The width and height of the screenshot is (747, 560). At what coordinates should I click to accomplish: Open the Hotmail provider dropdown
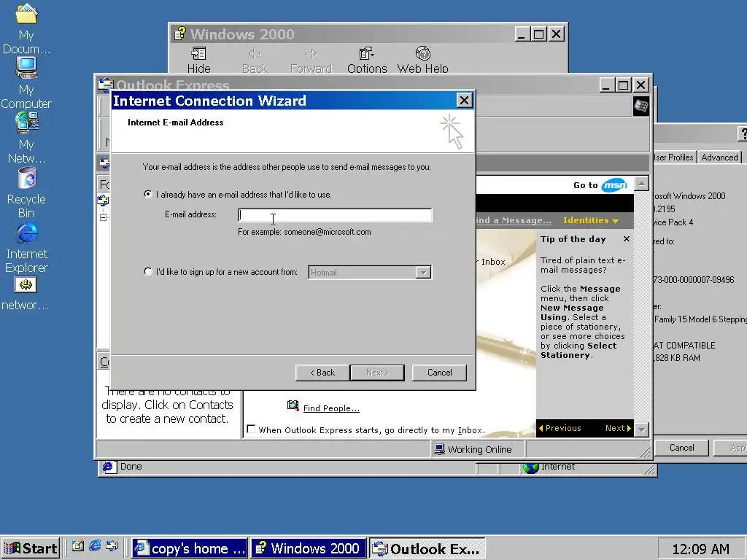423,273
